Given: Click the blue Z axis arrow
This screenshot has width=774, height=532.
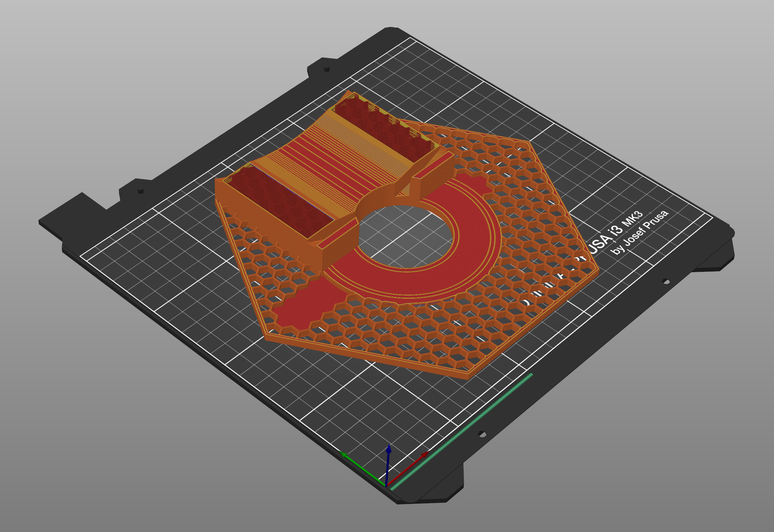Looking at the screenshot, I should [388, 465].
